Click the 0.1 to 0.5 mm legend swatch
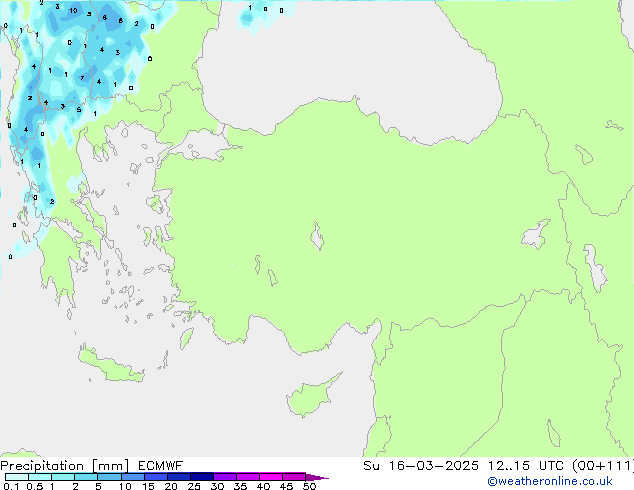The image size is (634, 490). (17, 477)
